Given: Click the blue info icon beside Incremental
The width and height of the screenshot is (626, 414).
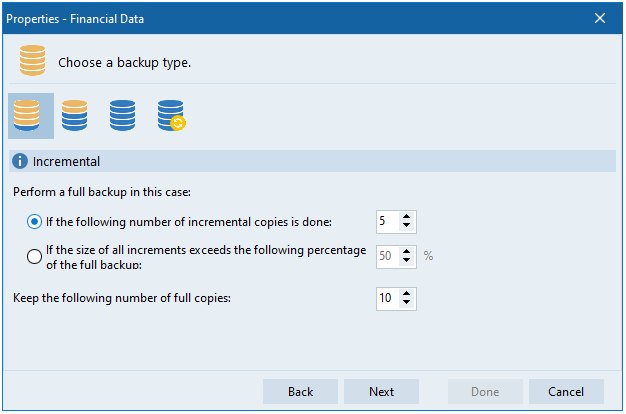Looking at the screenshot, I should pyautogui.click(x=20, y=161).
